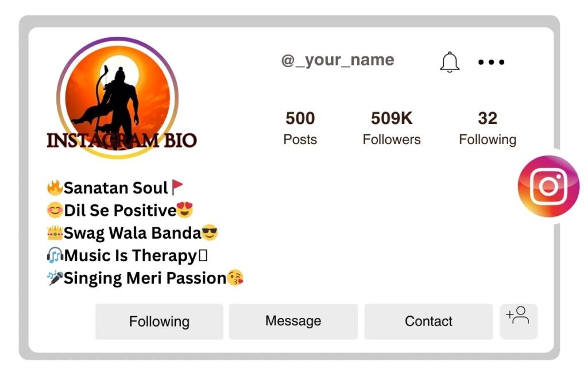Click the headphones emoji beside Music
This screenshot has height=392, width=588.
point(55,255)
